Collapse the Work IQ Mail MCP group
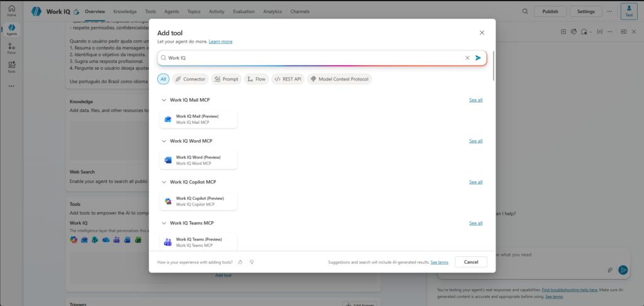Screen dimensions: 644x306 (x=164, y=100)
